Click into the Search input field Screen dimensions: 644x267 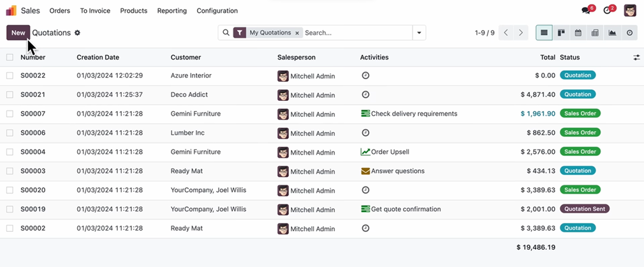point(357,33)
